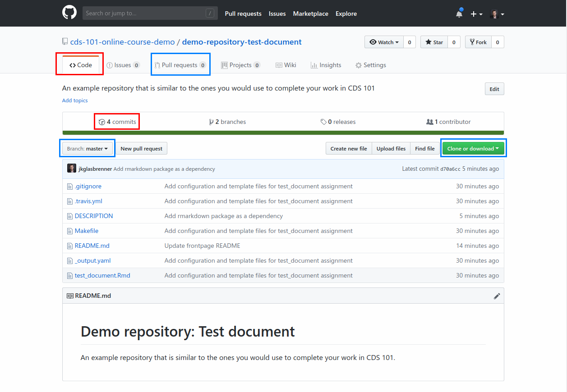The image size is (567, 392).
Task: View the forks count next to Fork
Action: [498, 42]
